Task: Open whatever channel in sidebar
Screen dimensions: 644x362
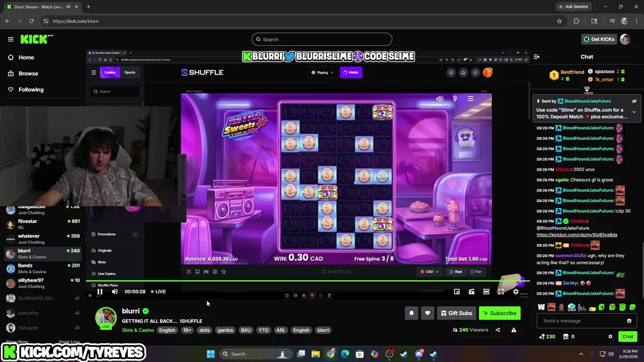Action: tap(43, 239)
